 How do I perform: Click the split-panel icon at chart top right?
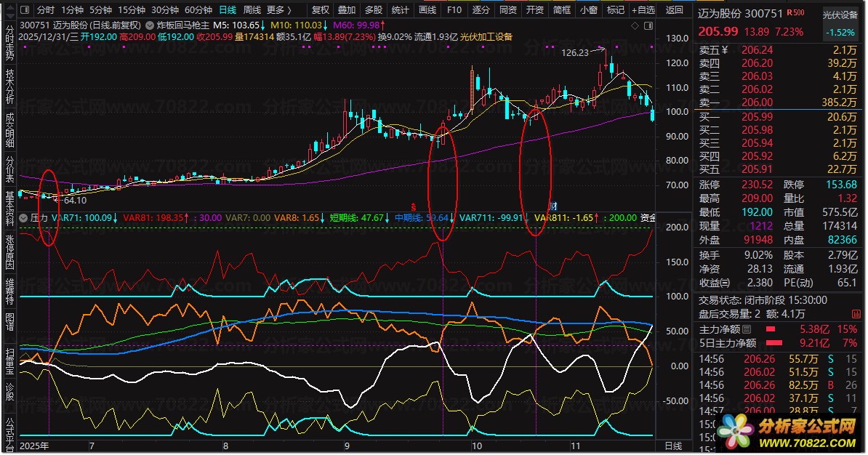click(647, 25)
